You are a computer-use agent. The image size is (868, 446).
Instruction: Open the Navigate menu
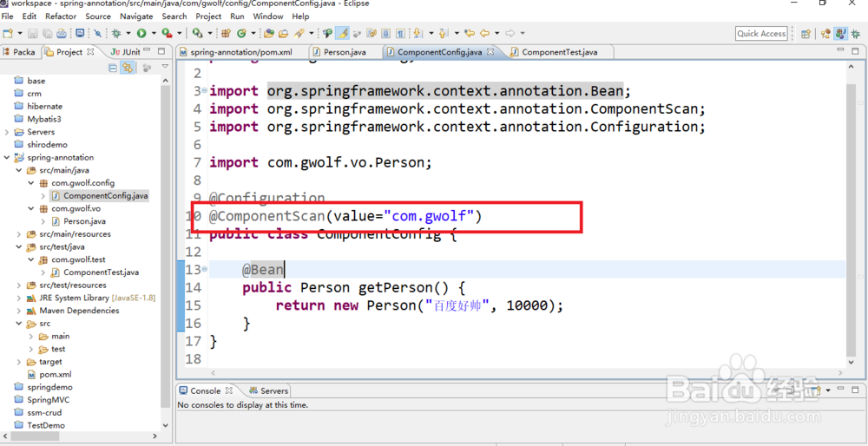[x=136, y=16]
